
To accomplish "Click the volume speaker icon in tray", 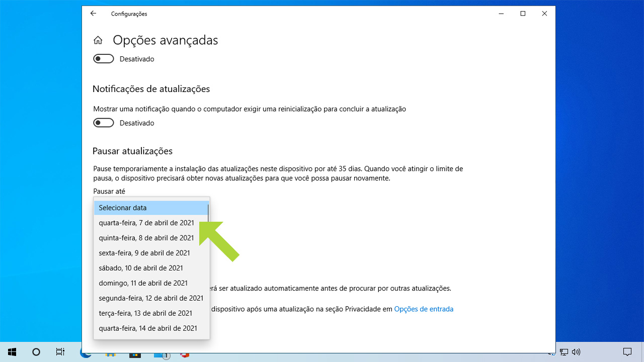I will (577, 352).
